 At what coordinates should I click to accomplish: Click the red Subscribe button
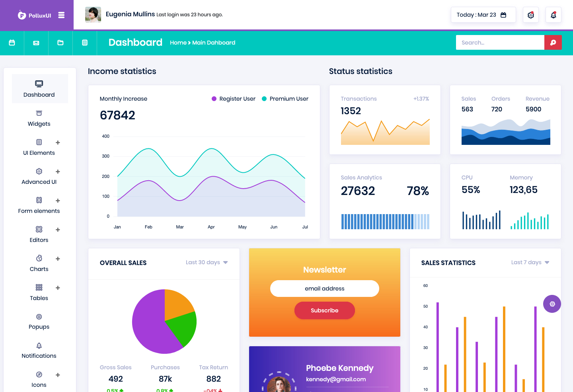click(x=325, y=310)
